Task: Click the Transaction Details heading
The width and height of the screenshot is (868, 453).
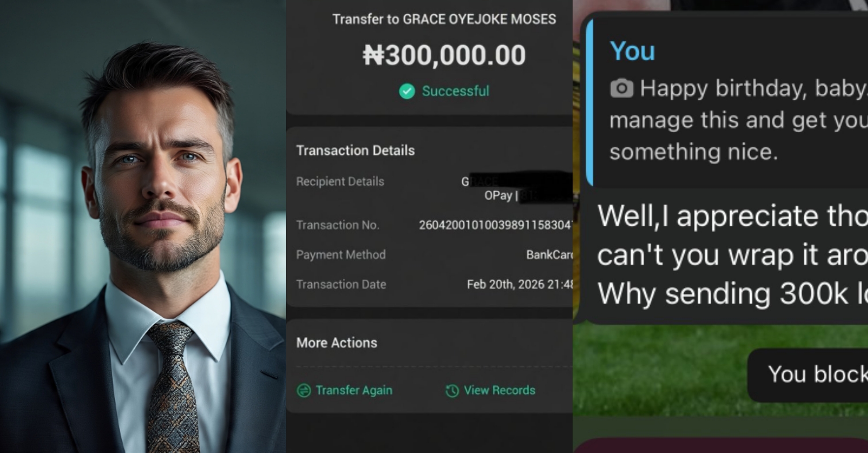Action: [356, 150]
